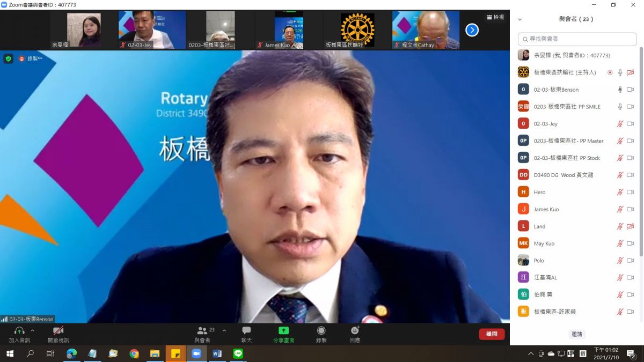
Task: Open LINE app from the taskbar
Action: click(x=238, y=353)
